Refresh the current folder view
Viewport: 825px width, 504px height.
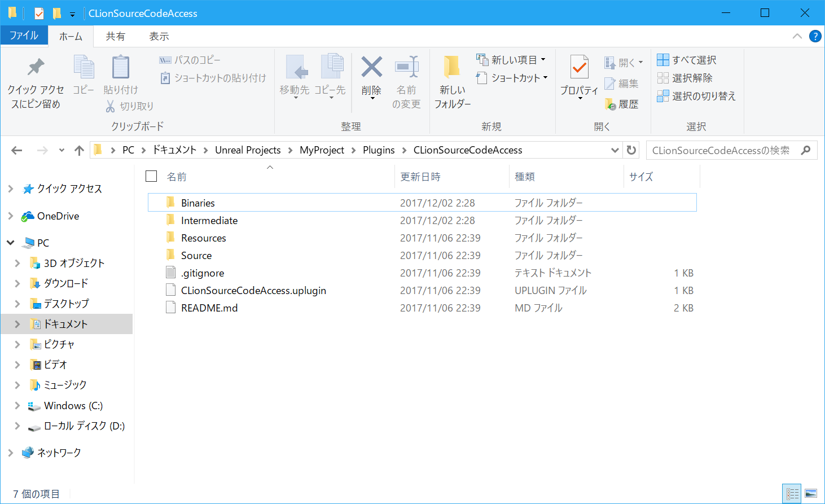[x=631, y=150]
